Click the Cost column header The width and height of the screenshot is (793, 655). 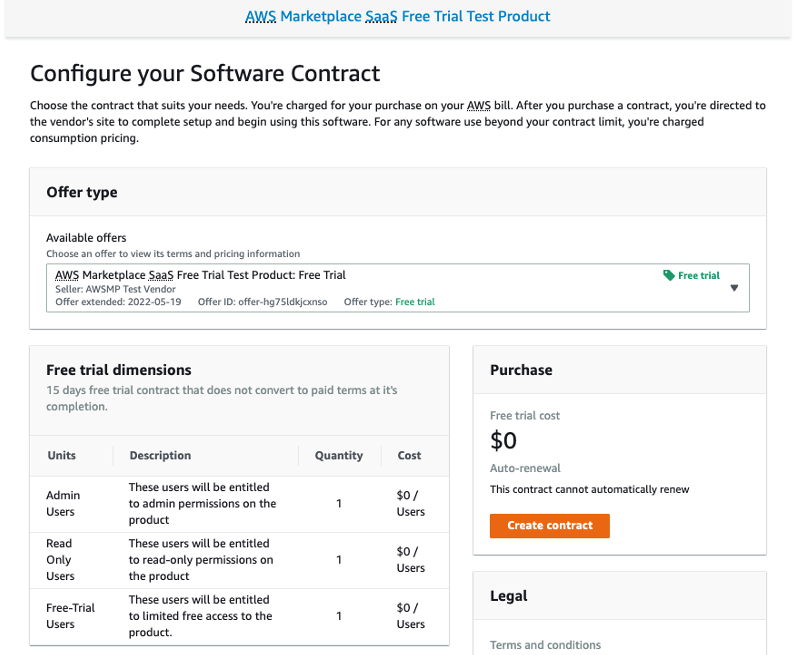[x=409, y=455]
